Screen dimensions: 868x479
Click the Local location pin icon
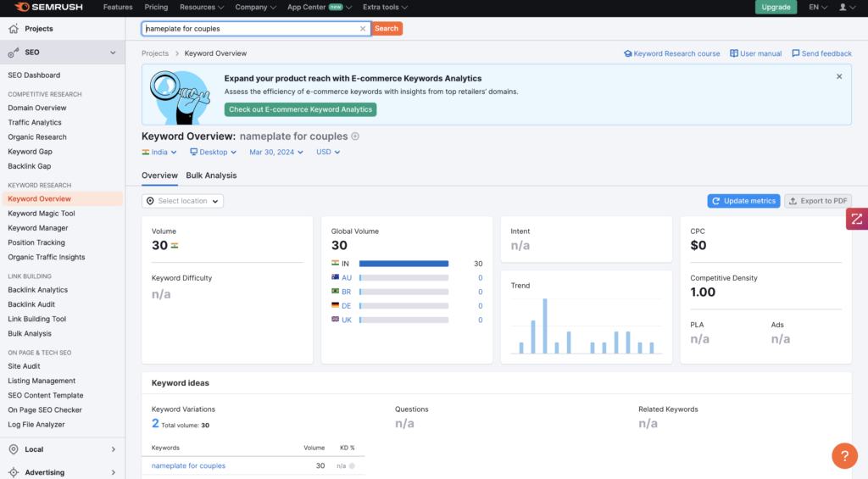coord(14,449)
